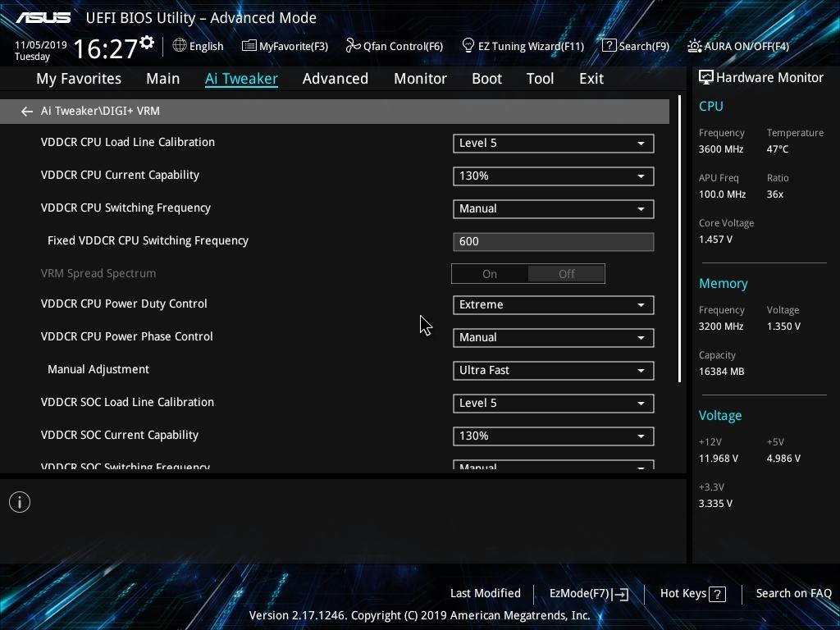
Task: Click the MyFavorite list icon
Action: (249, 46)
